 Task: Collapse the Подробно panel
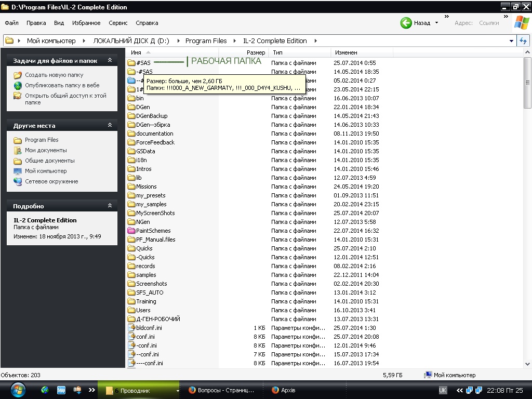pos(110,205)
